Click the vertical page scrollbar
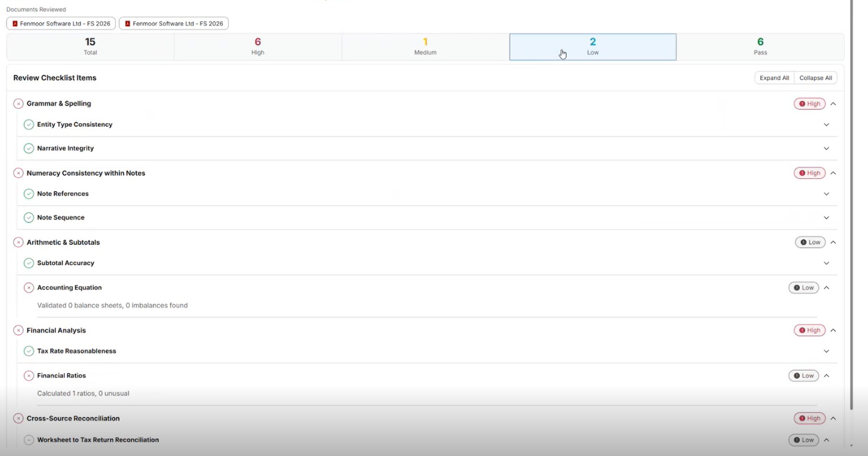This screenshot has width=868, height=456. point(851,205)
